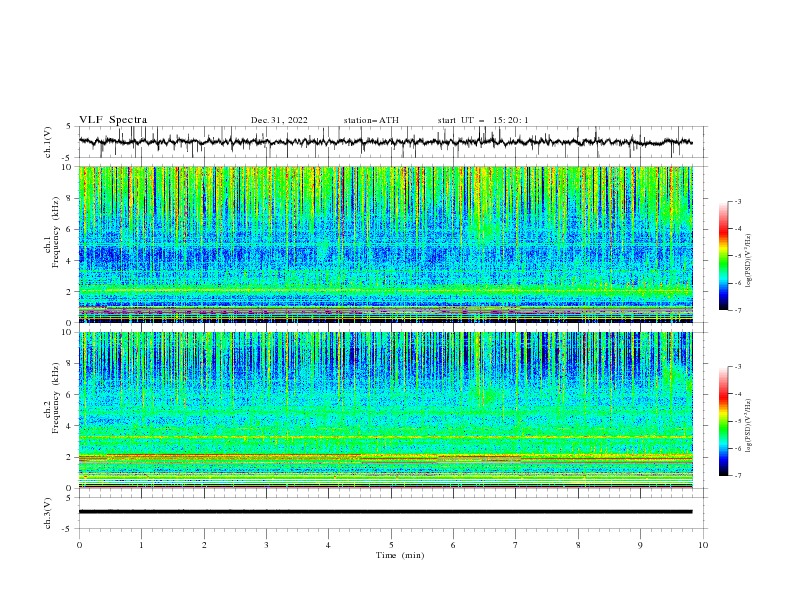Click time axis tick label "5"
Screen dimensions: 792x612
click(x=391, y=545)
